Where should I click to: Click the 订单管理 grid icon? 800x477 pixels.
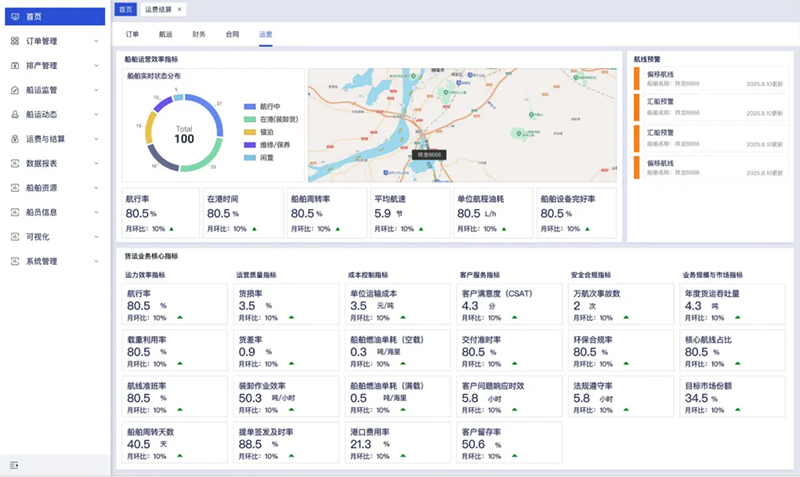pos(14,41)
